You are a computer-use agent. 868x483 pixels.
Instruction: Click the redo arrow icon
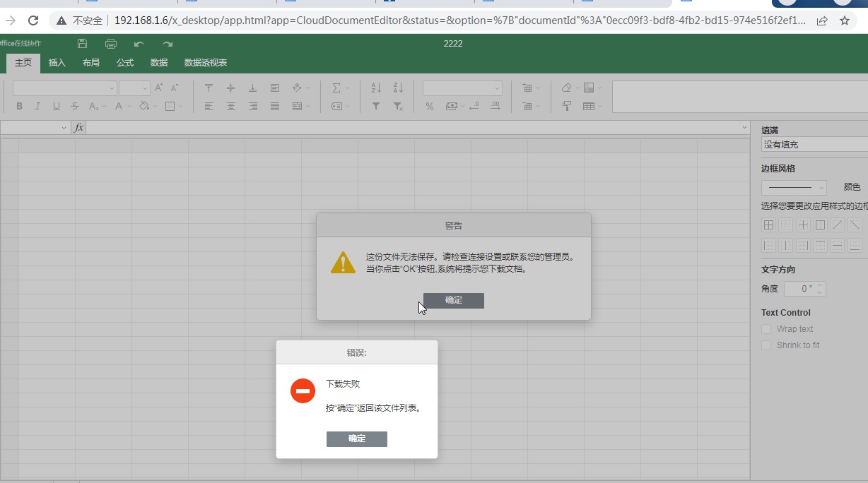click(x=168, y=44)
